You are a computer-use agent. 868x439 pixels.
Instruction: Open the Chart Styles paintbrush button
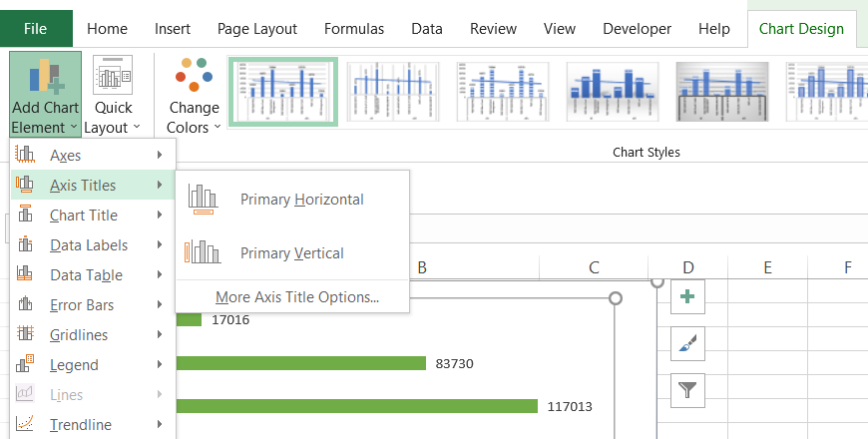click(687, 343)
